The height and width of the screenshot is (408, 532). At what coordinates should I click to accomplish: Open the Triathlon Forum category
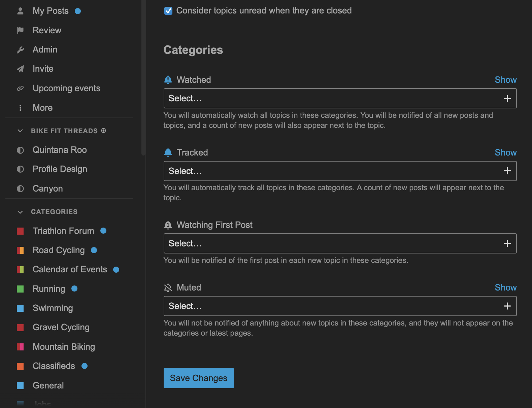63,231
